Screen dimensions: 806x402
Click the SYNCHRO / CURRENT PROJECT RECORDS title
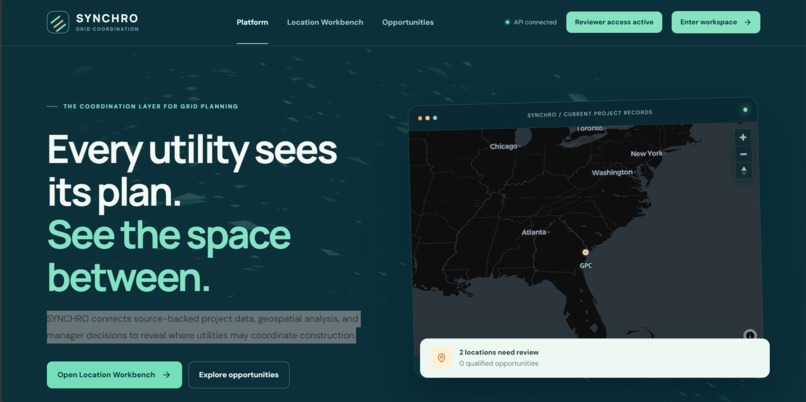590,113
